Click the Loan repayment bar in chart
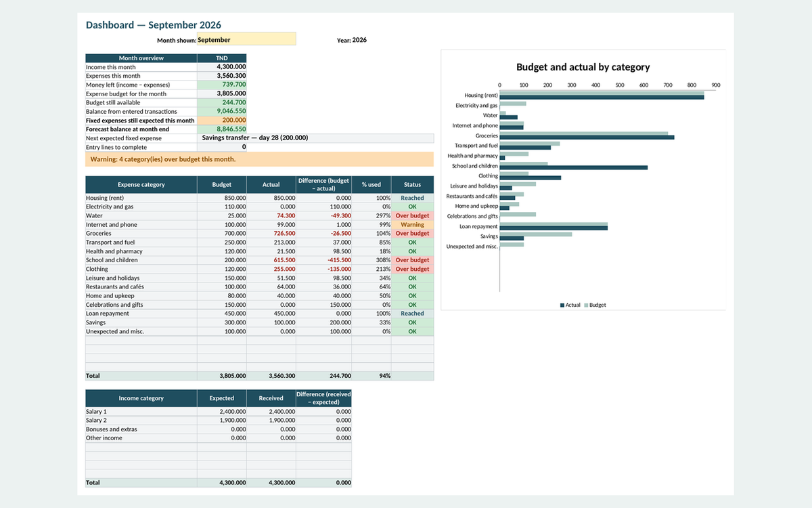This screenshot has height=508, width=812. click(x=554, y=228)
